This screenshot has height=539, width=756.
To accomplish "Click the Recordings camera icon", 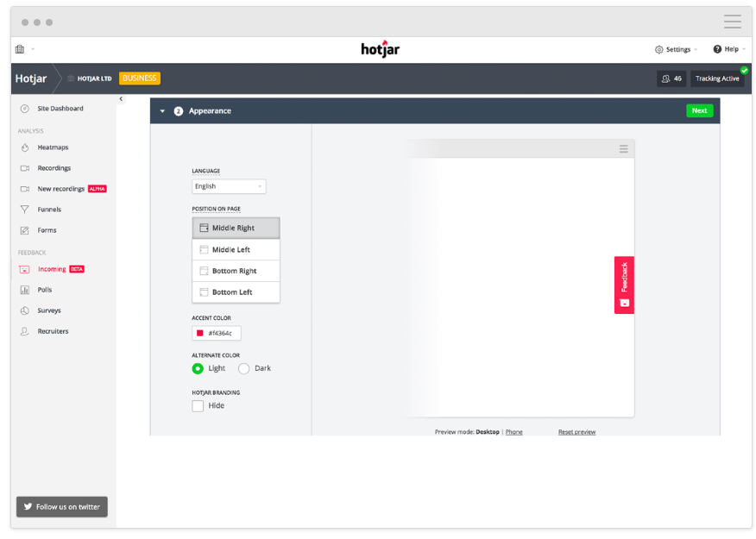I will pyautogui.click(x=24, y=168).
